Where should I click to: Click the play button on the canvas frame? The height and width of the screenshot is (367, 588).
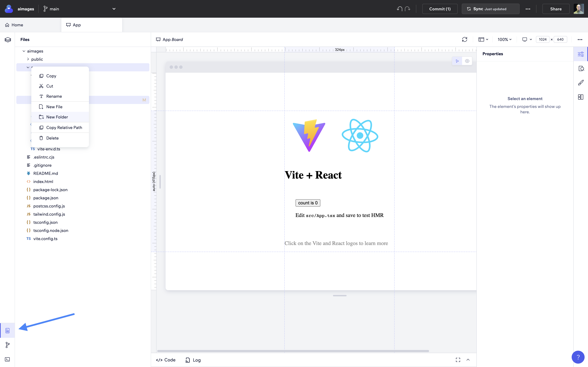point(457,61)
